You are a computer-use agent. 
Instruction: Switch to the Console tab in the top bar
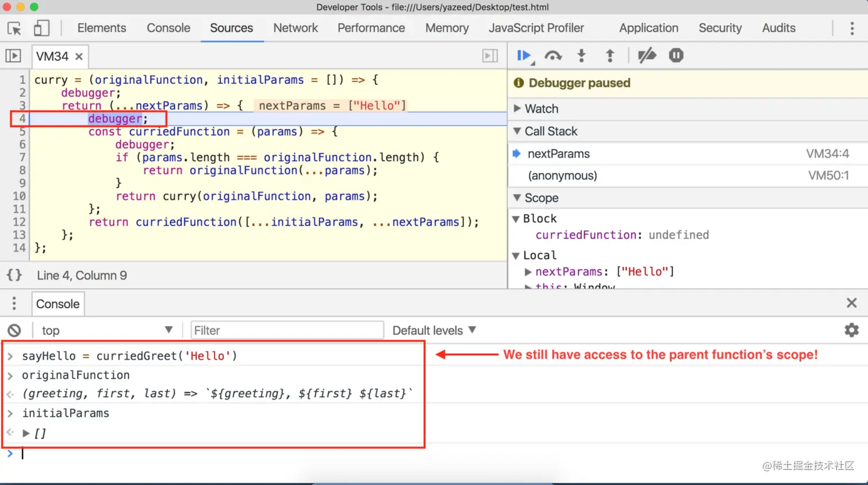coord(168,28)
